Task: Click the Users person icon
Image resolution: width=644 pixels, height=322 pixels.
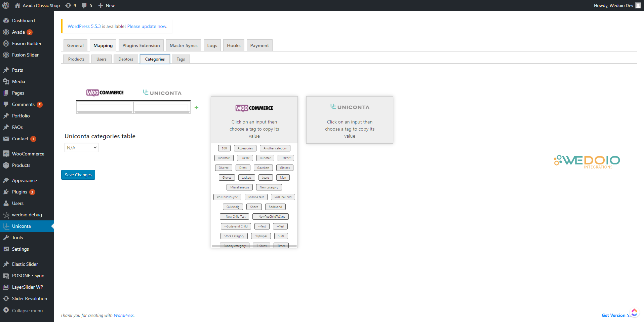Action: pos(6,203)
